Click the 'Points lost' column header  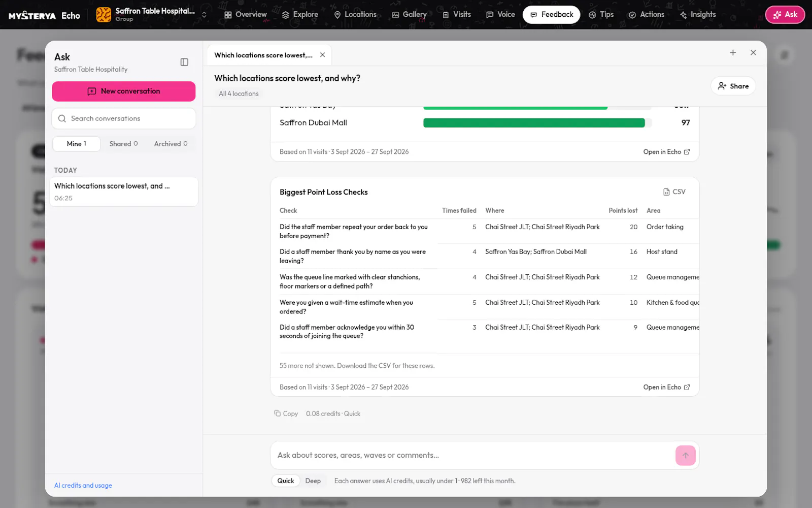[x=623, y=210]
